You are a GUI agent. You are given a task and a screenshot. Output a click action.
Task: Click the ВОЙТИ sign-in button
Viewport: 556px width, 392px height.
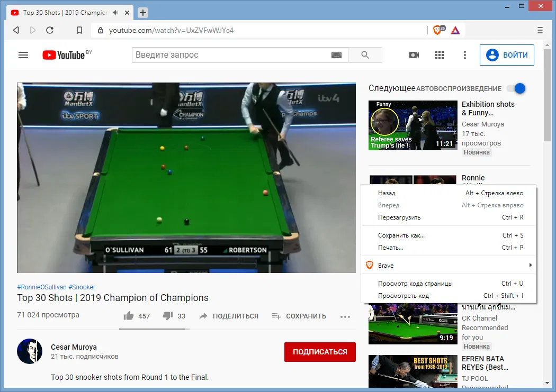coord(507,55)
